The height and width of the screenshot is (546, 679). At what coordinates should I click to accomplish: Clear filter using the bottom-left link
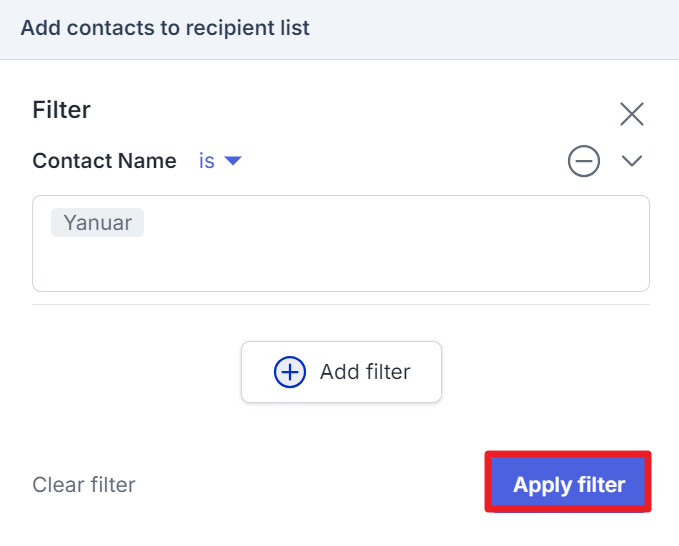[x=84, y=485]
